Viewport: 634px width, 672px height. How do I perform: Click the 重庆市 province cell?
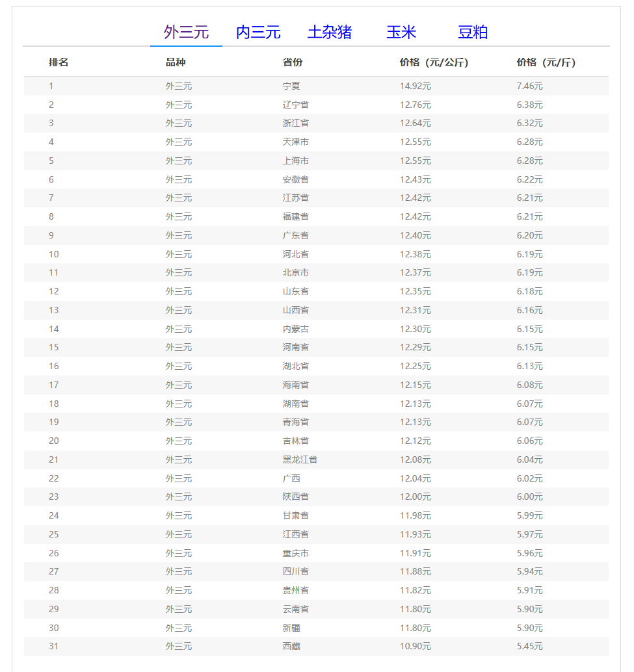[295, 553]
